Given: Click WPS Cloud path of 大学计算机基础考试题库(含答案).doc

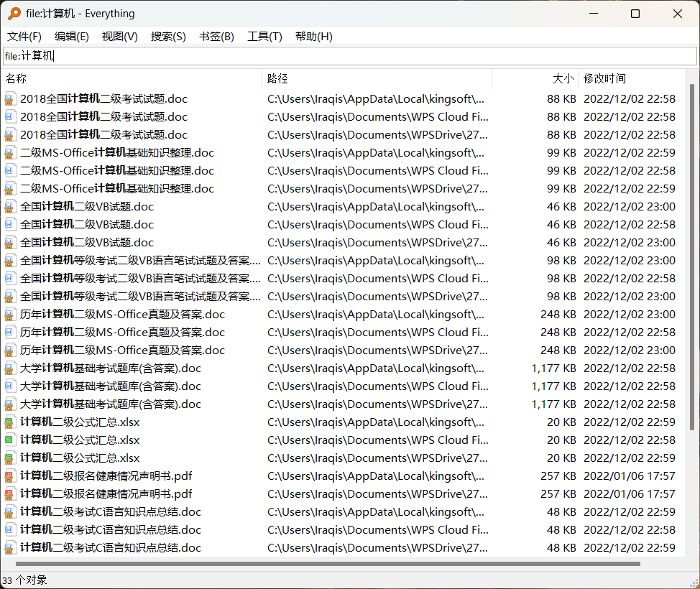Looking at the screenshot, I should click(x=378, y=386).
